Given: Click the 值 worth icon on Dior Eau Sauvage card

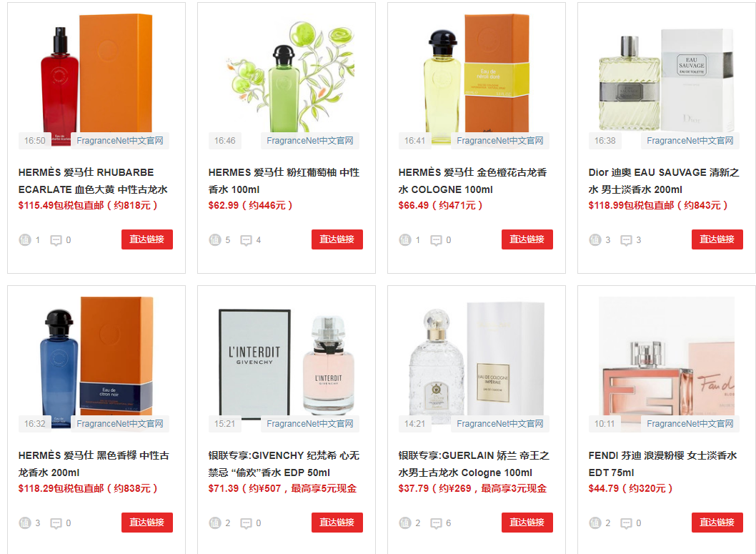Looking at the screenshot, I should (x=595, y=239).
